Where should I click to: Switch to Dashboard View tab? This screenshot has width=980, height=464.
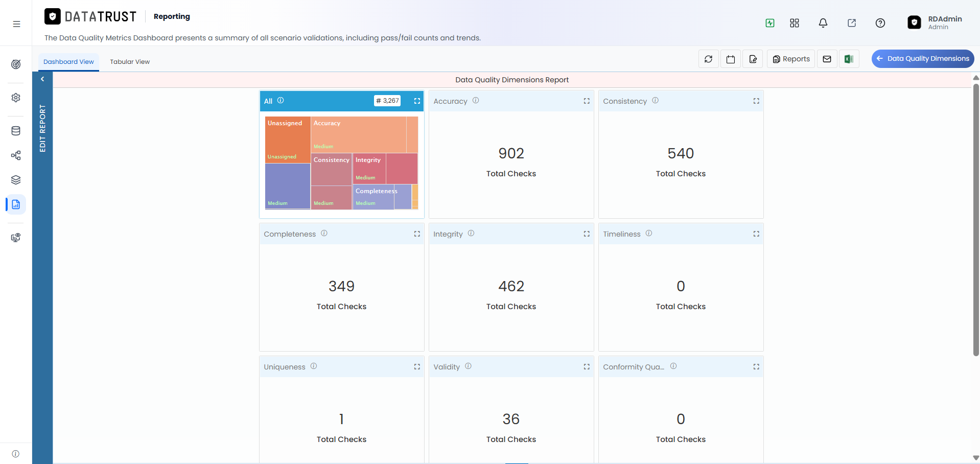(68, 62)
